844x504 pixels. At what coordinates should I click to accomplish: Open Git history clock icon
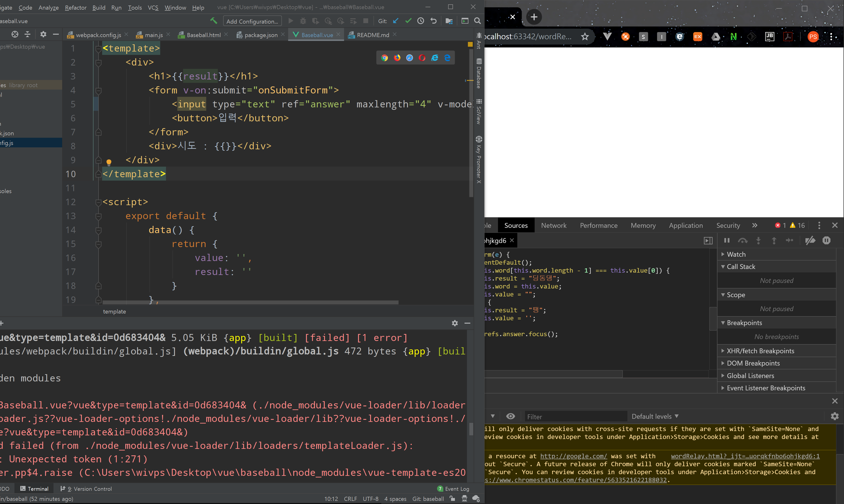coord(421,21)
